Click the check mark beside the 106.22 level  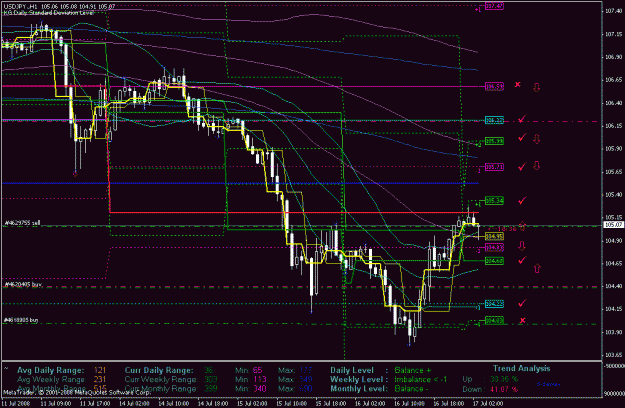click(522, 119)
